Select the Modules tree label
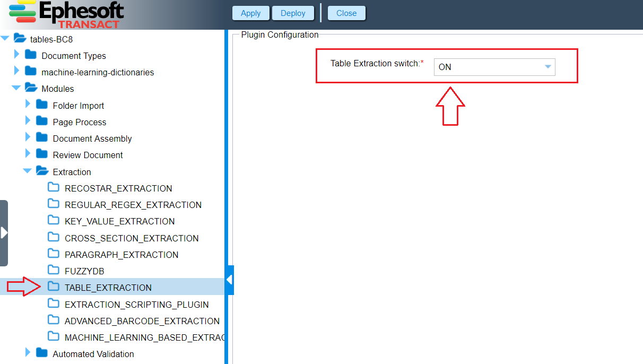The image size is (643, 364). point(58,89)
